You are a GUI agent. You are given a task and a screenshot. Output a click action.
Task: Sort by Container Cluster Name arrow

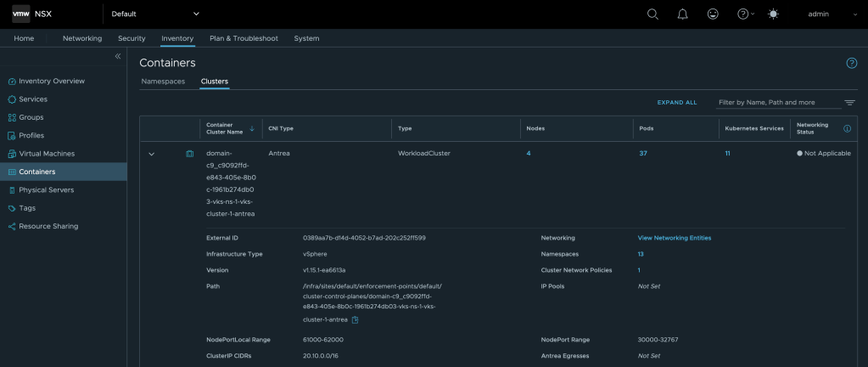252,128
